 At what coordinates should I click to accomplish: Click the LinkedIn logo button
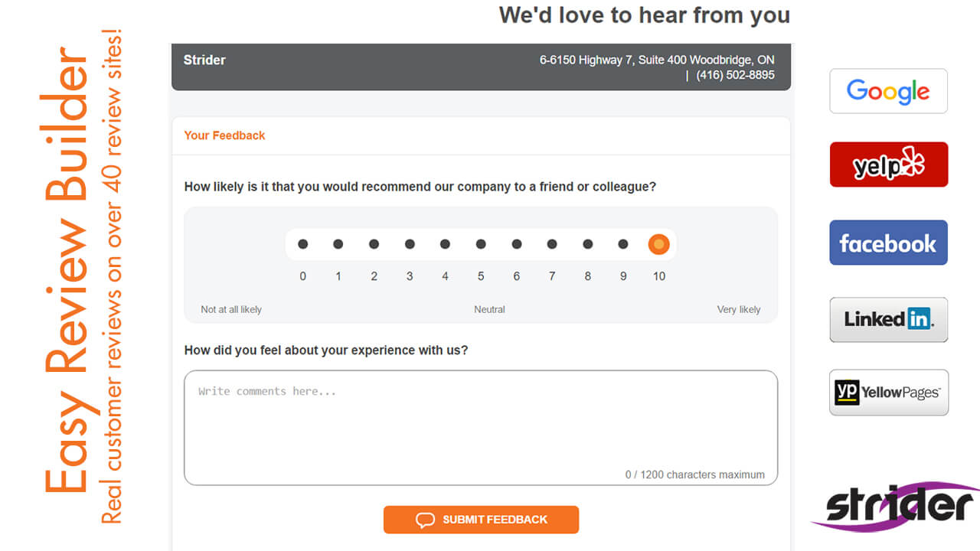[888, 319]
